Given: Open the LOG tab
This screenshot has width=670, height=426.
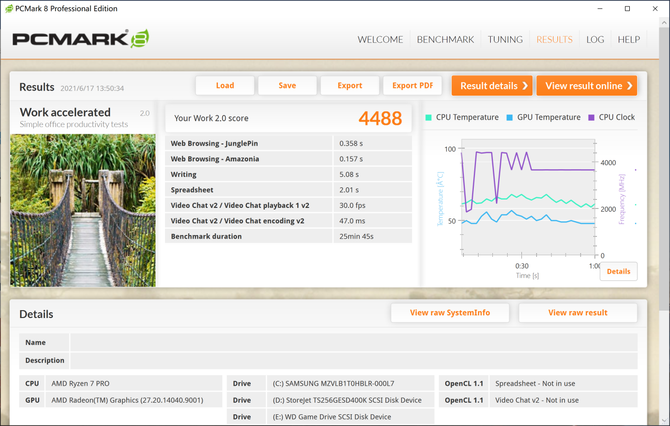Looking at the screenshot, I should 594,40.
